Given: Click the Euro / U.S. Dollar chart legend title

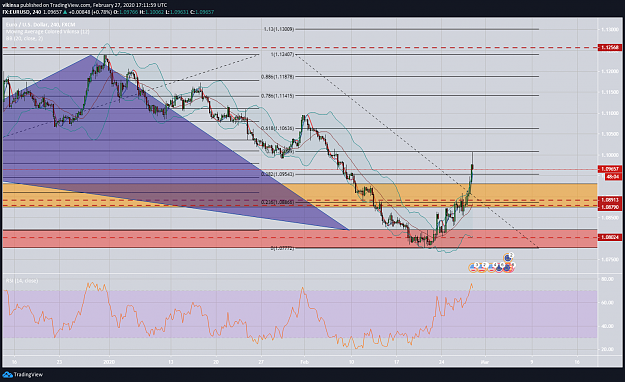Looking at the screenshot, I should 40,25.
